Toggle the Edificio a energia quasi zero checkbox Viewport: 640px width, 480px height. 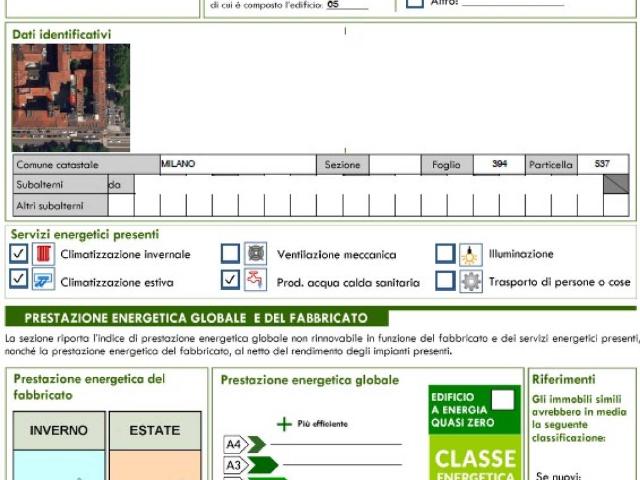[x=503, y=400]
